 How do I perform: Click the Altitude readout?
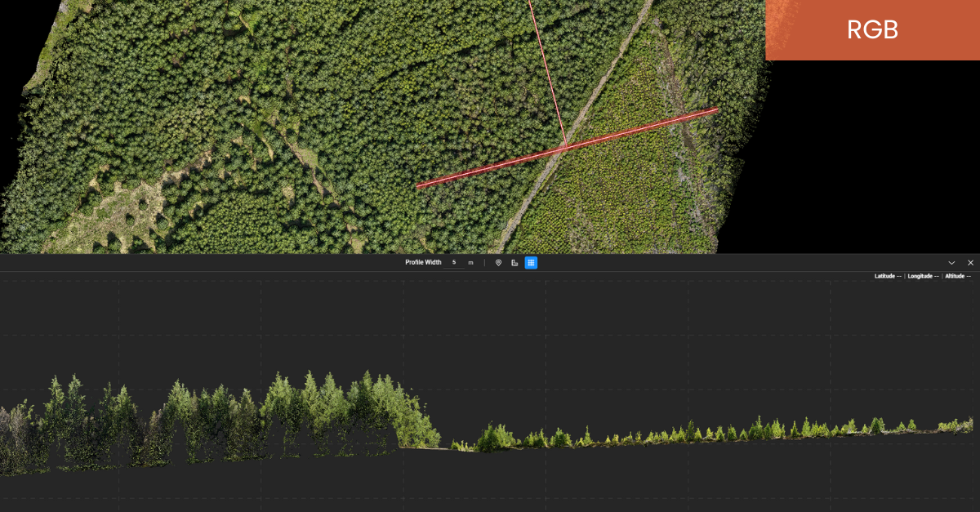(958, 277)
